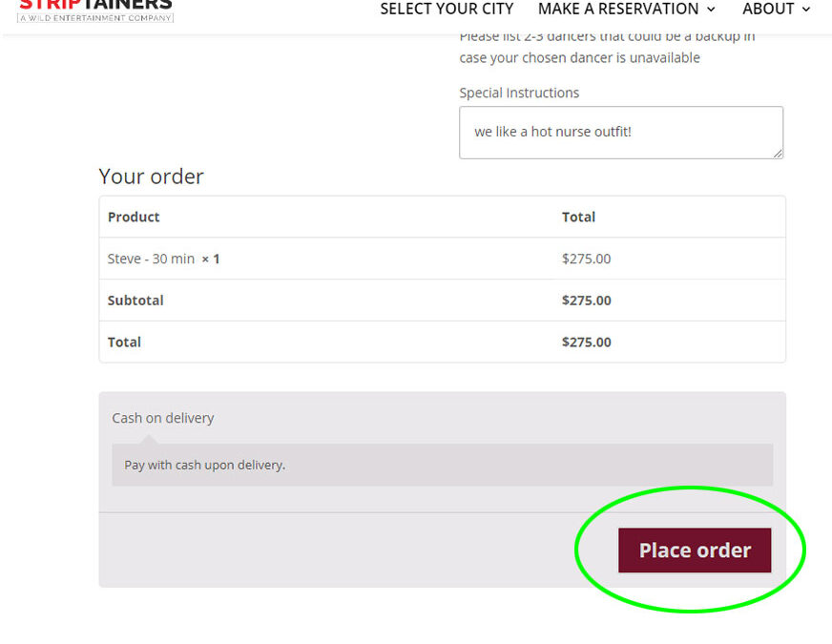The image size is (832, 644).
Task: Click the Total row label
Action: (x=124, y=343)
